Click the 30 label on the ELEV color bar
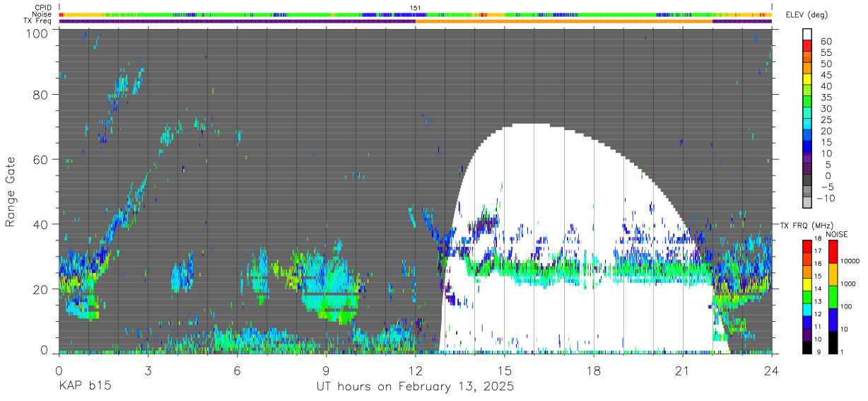Screen dimensions: 868x401 826,108
